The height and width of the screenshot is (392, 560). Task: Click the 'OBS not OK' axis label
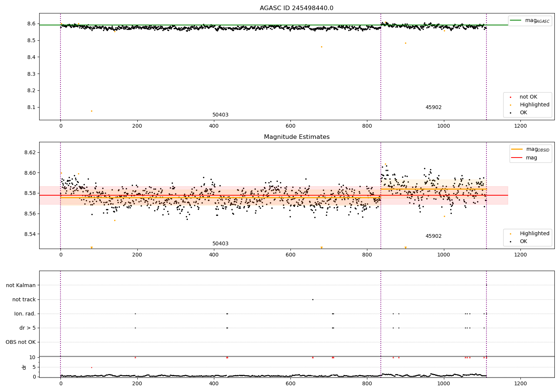click(21, 342)
